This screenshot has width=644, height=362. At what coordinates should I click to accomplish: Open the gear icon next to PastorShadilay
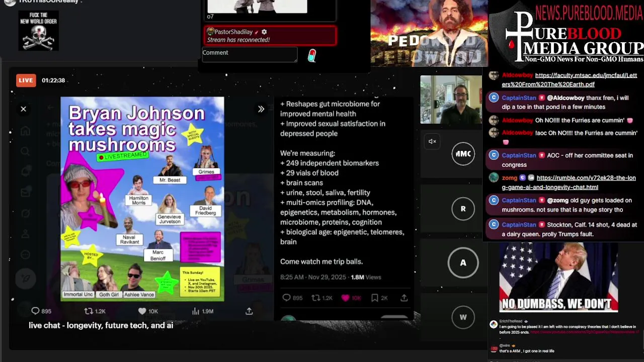click(264, 32)
